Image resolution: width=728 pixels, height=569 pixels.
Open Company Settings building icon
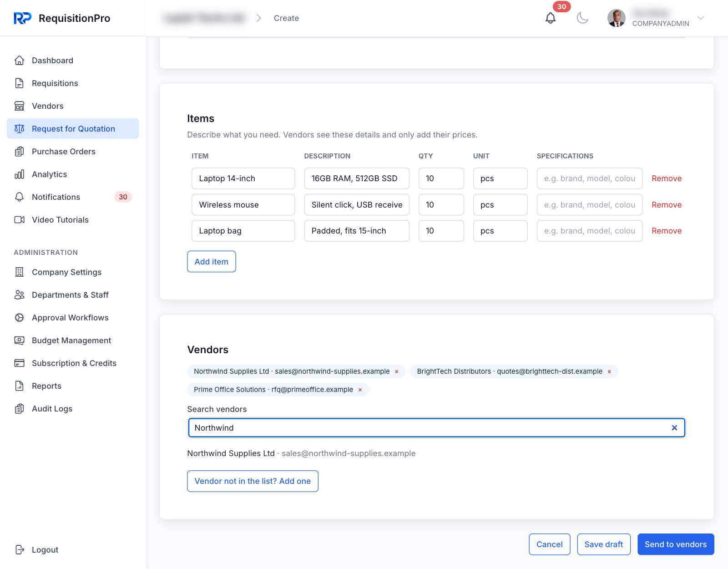click(x=19, y=272)
